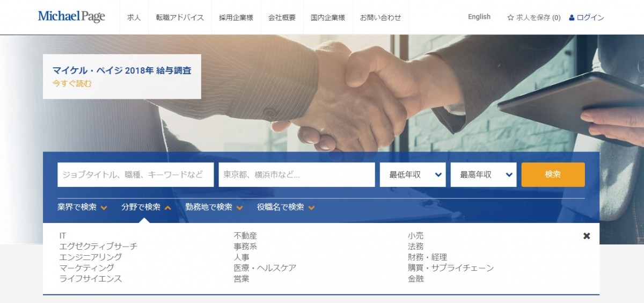Open the 会社概要 menu item

[x=282, y=17]
